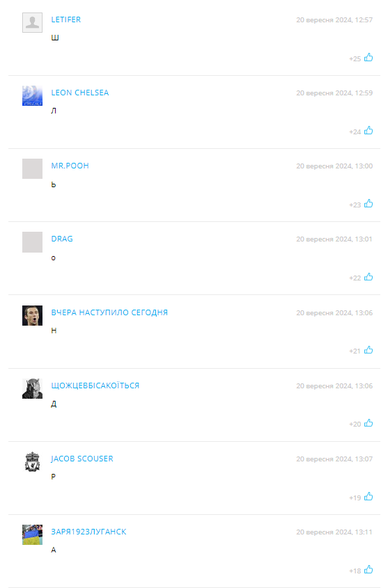
Task: Click LEON CHELSEA's blue Chelsea avatar
Action: [x=32, y=95]
